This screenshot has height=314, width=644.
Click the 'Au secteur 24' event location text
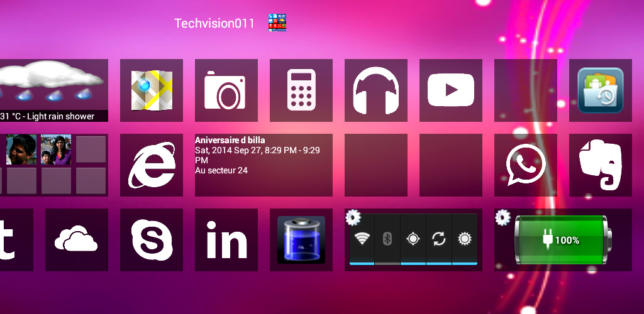point(221,170)
